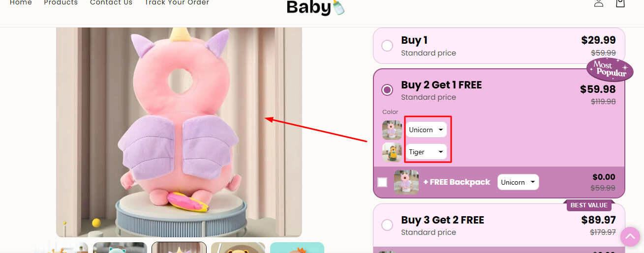
Task: Open the first color dropdown showing Unicorn
Action: pyautogui.click(x=426, y=130)
